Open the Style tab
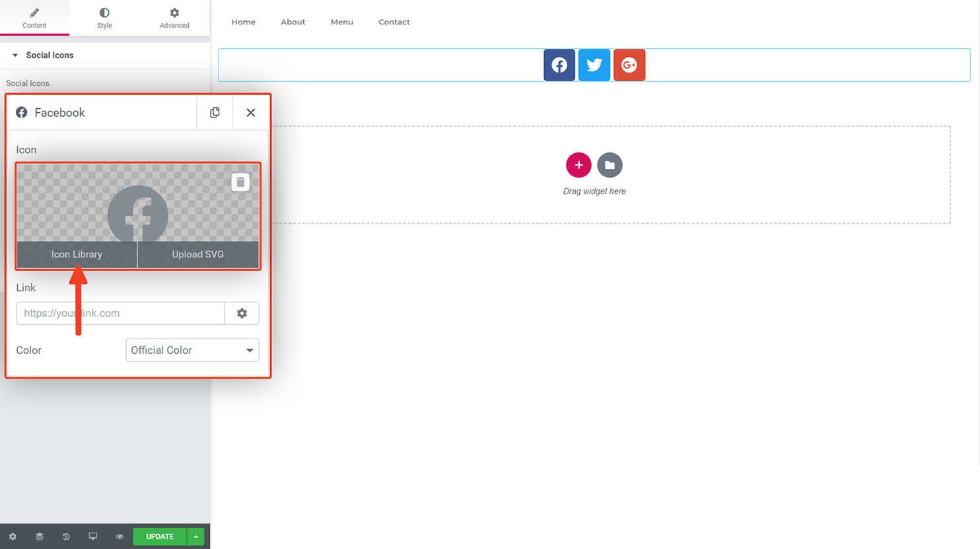Viewport: 980px width, 549px height. point(104,18)
